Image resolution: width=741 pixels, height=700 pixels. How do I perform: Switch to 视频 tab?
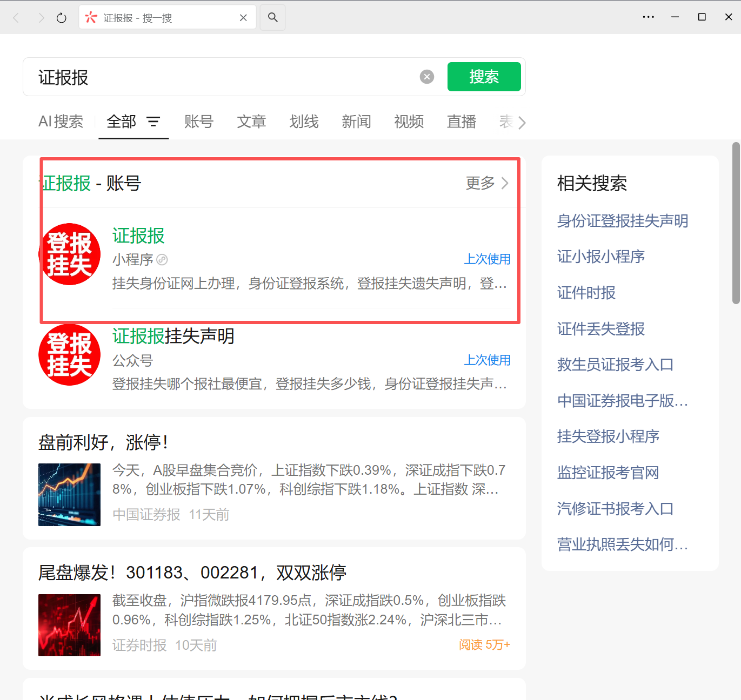click(409, 122)
